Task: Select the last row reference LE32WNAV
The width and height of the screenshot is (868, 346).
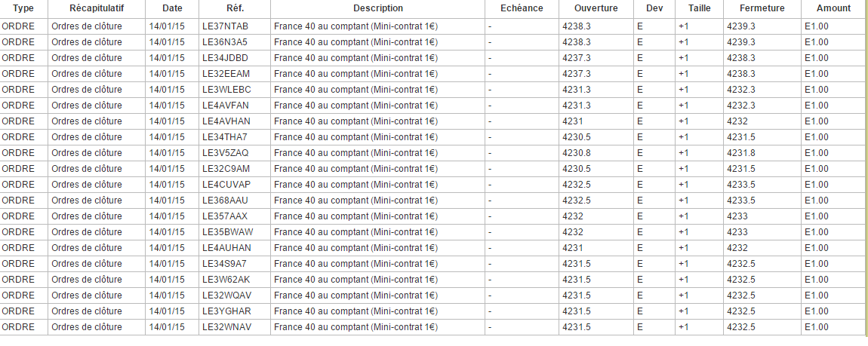Action: click(226, 326)
